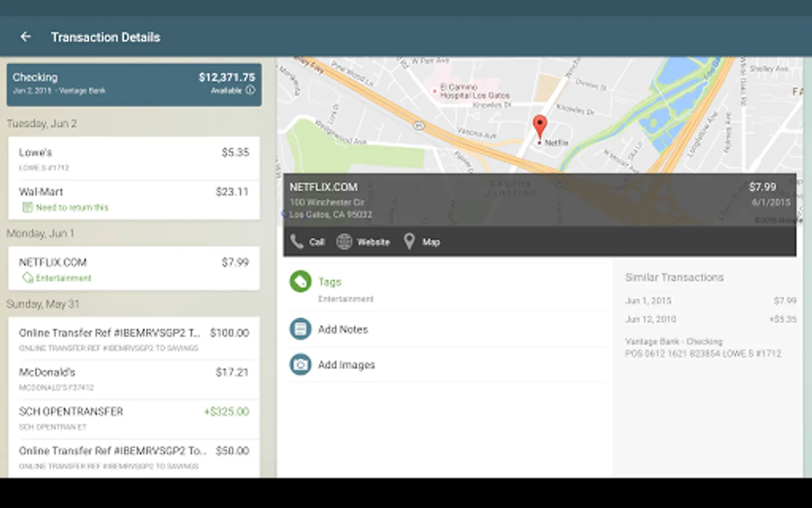Click the note icon under Wal-Mart
The image size is (812, 508).
click(x=27, y=207)
